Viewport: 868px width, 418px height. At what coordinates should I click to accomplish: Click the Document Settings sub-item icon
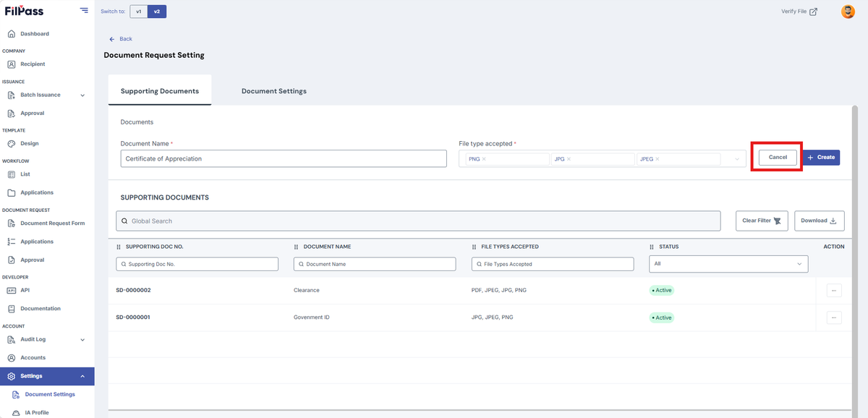click(16, 395)
